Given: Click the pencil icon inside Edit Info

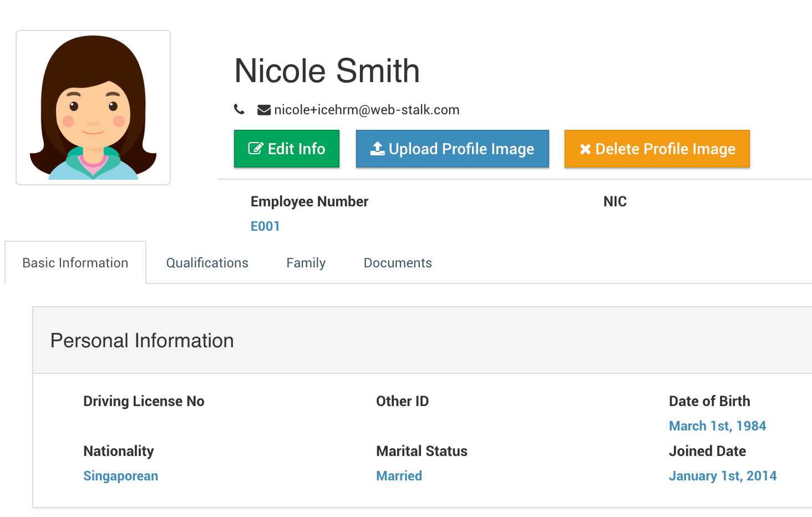Looking at the screenshot, I should (255, 148).
